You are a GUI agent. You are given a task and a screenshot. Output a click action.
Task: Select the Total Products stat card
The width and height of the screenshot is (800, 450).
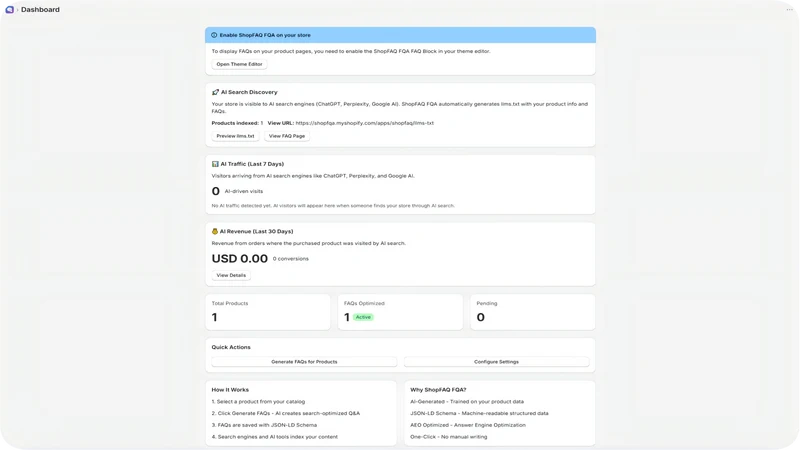268,312
